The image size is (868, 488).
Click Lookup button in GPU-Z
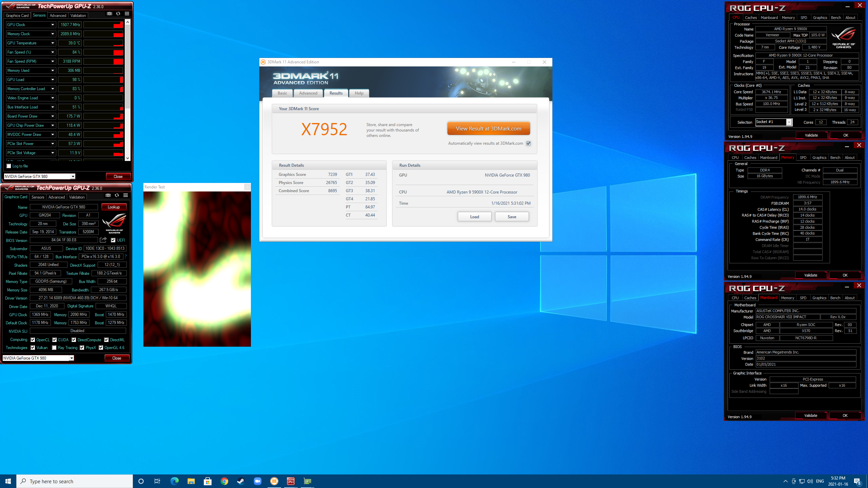click(x=114, y=207)
